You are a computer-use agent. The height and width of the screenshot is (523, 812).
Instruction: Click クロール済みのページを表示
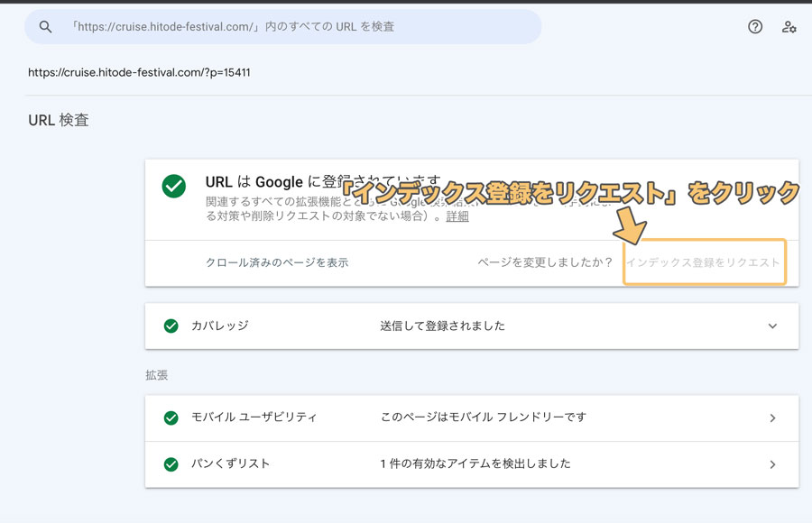(277, 262)
